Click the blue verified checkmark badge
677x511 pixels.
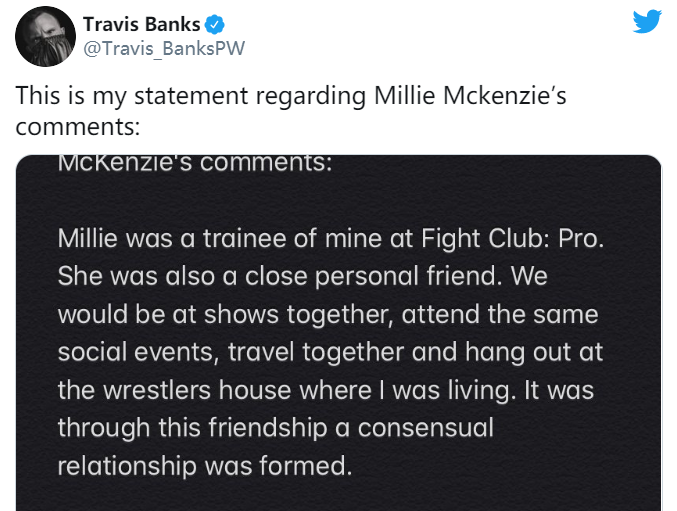pyautogui.click(x=214, y=25)
